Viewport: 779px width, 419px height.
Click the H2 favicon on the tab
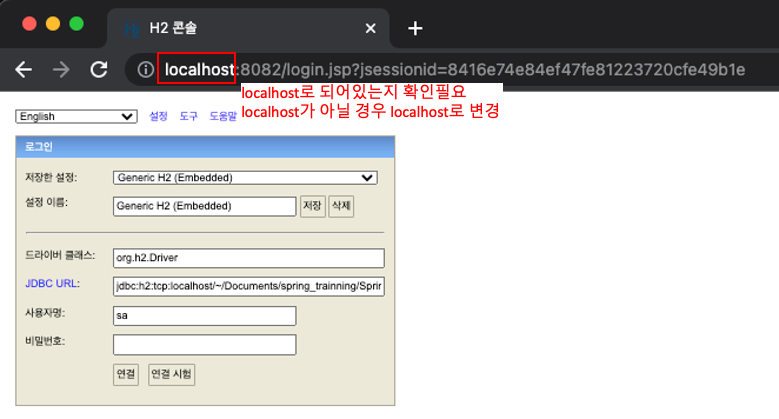[132, 28]
